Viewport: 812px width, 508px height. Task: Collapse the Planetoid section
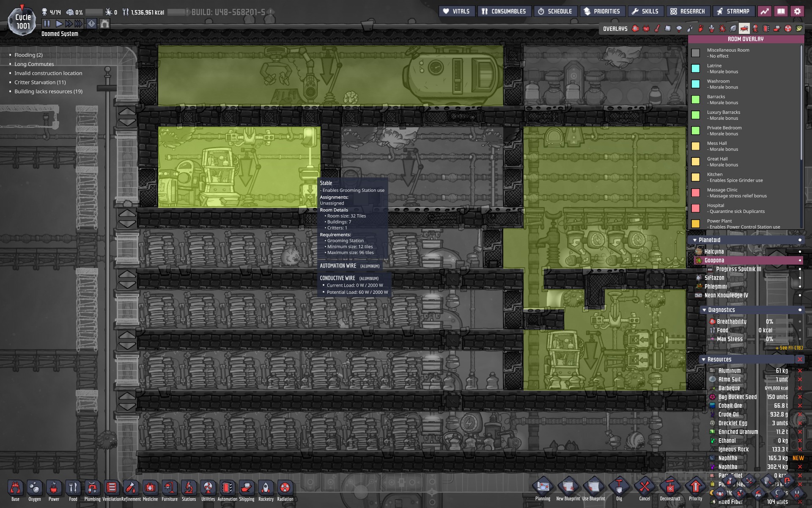[x=695, y=240]
